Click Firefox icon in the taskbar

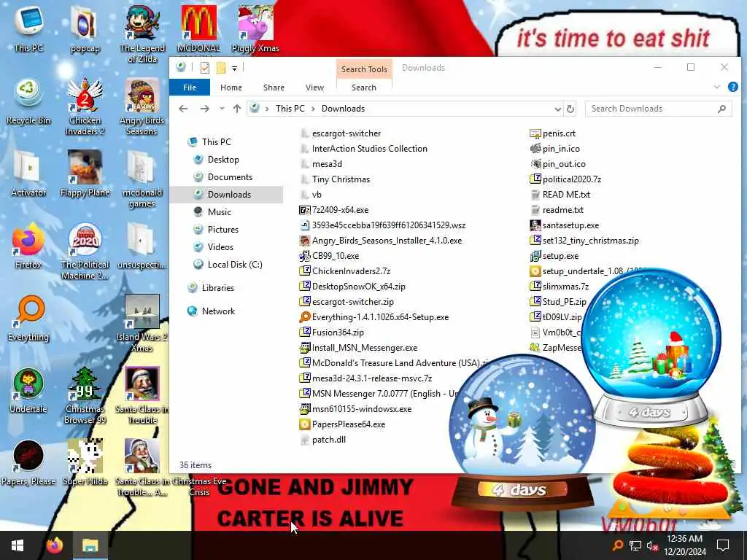pos(54,545)
